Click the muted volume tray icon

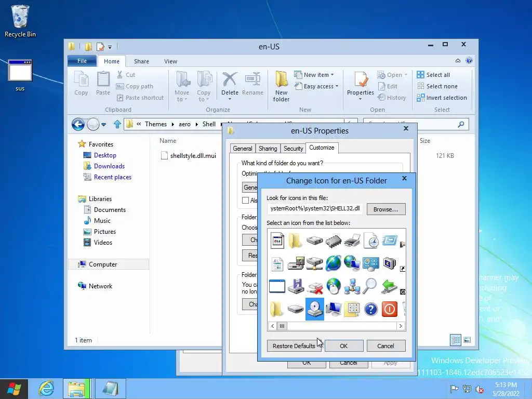click(x=480, y=389)
